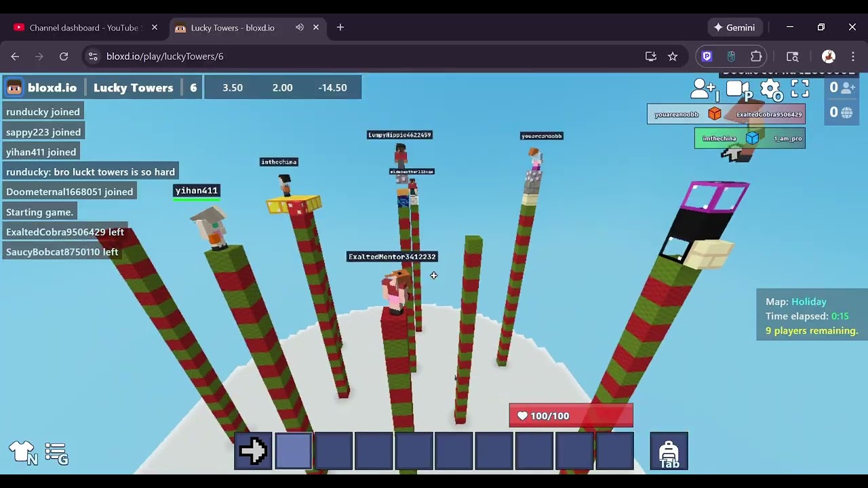Click the youareanoobb player name tag
Screen dimensions: 868x488
(x=541, y=136)
